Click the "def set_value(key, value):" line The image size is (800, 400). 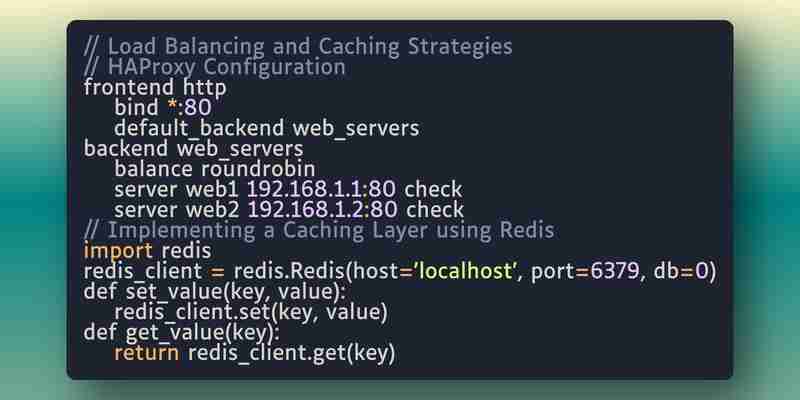click(x=215, y=292)
